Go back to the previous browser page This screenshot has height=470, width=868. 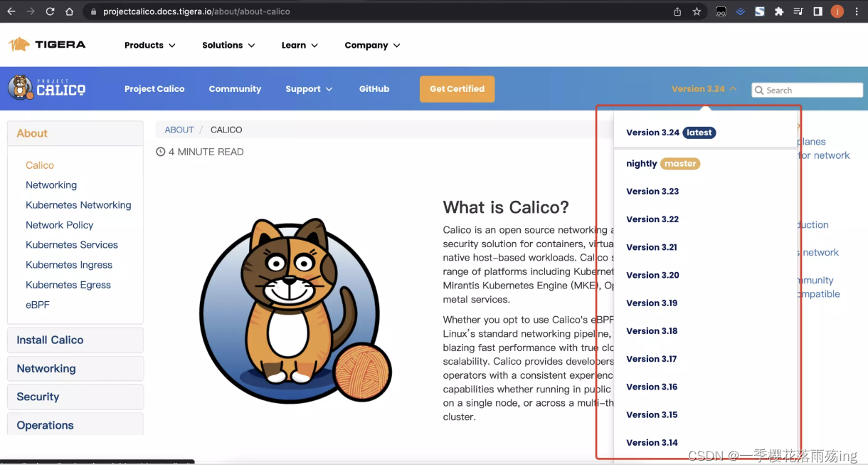click(11, 11)
